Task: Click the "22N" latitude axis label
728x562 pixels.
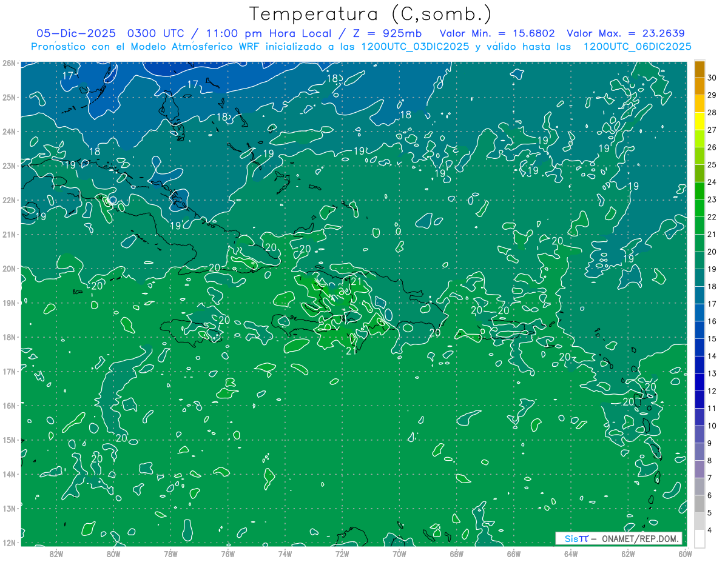Action: [8, 200]
